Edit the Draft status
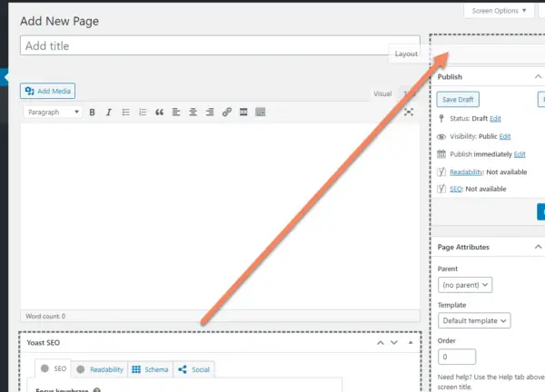545x392 pixels. (495, 119)
